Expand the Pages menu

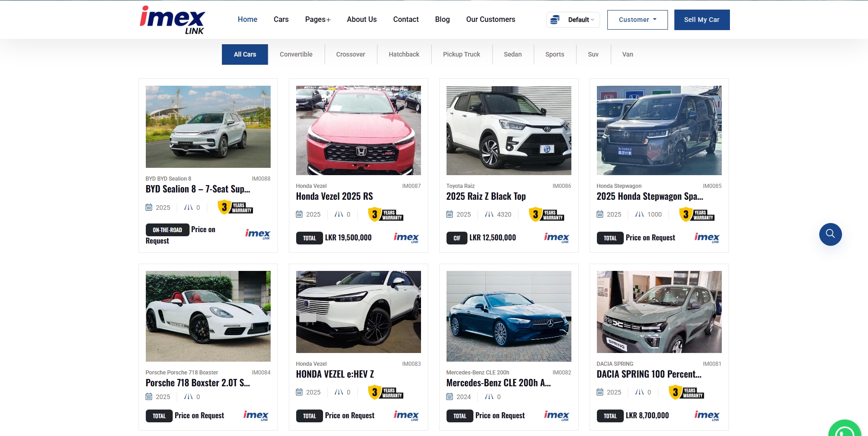[318, 19]
